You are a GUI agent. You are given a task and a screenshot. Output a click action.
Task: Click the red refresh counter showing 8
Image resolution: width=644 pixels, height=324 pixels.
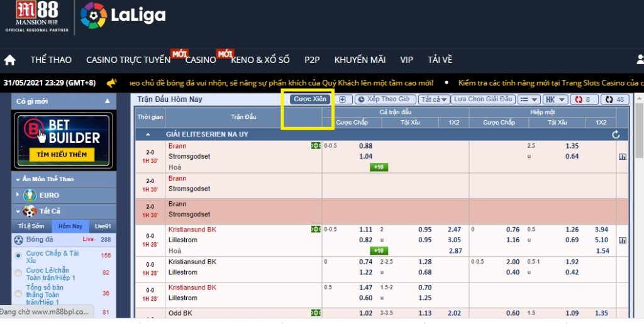click(584, 99)
